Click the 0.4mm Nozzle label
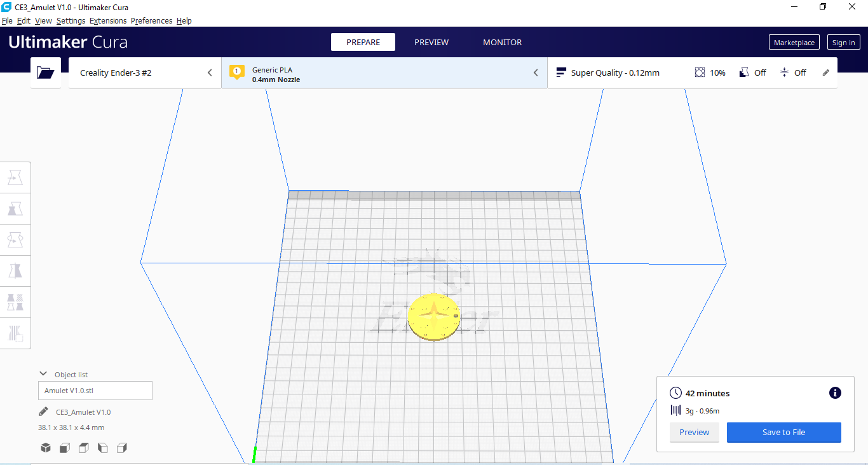868x465 pixels. point(276,80)
